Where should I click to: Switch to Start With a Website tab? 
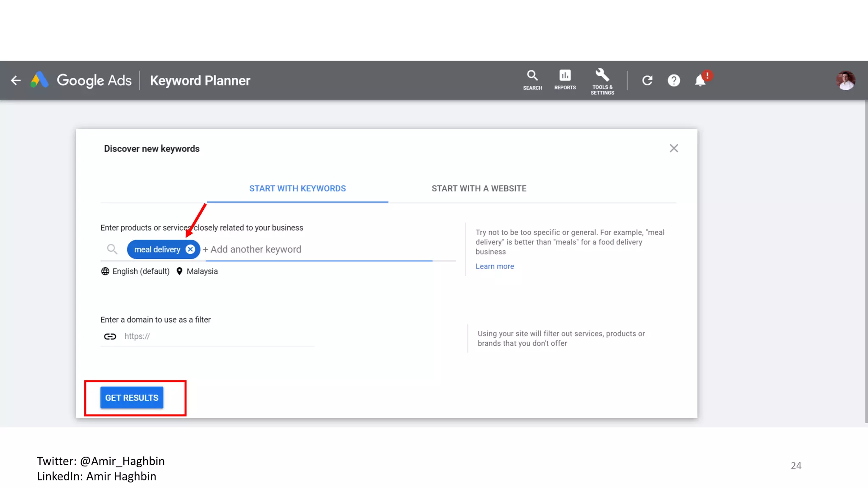[x=479, y=189]
